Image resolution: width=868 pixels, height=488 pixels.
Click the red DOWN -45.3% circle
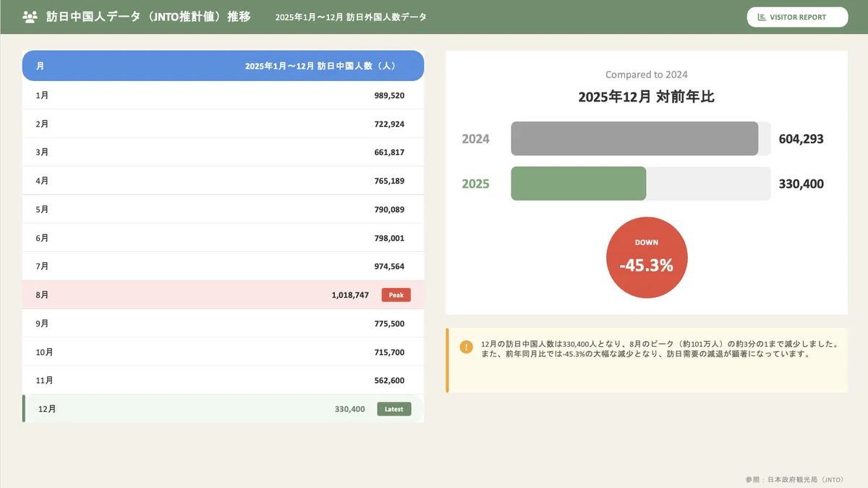pos(646,258)
